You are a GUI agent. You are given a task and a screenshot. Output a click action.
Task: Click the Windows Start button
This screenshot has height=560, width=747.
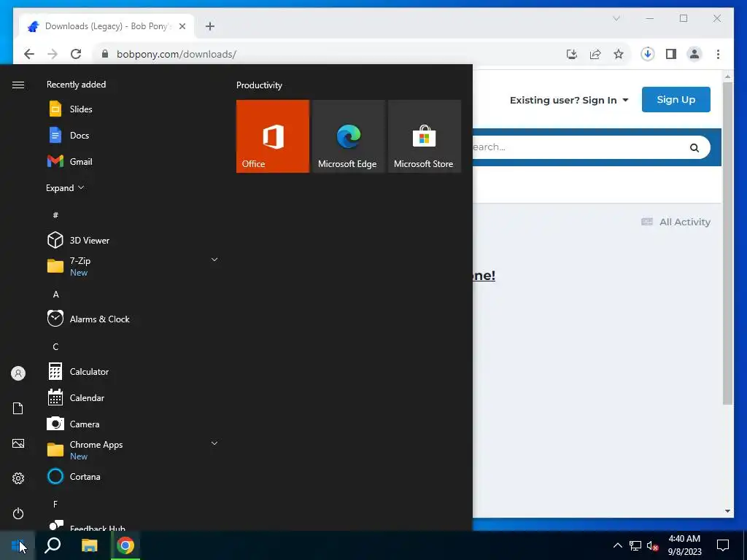pyautogui.click(x=18, y=545)
